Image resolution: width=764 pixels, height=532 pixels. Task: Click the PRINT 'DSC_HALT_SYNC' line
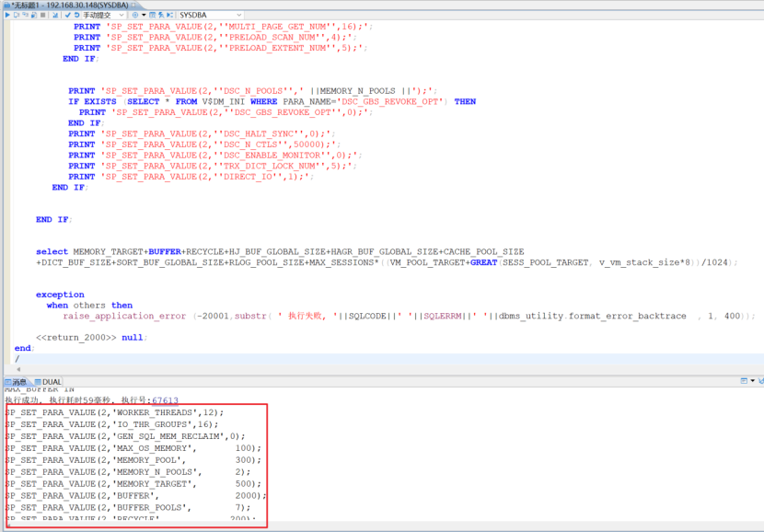(202, 133)
